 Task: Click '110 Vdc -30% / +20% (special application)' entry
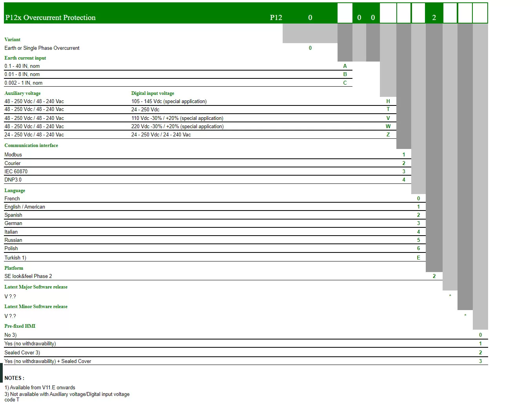point(177,118)
